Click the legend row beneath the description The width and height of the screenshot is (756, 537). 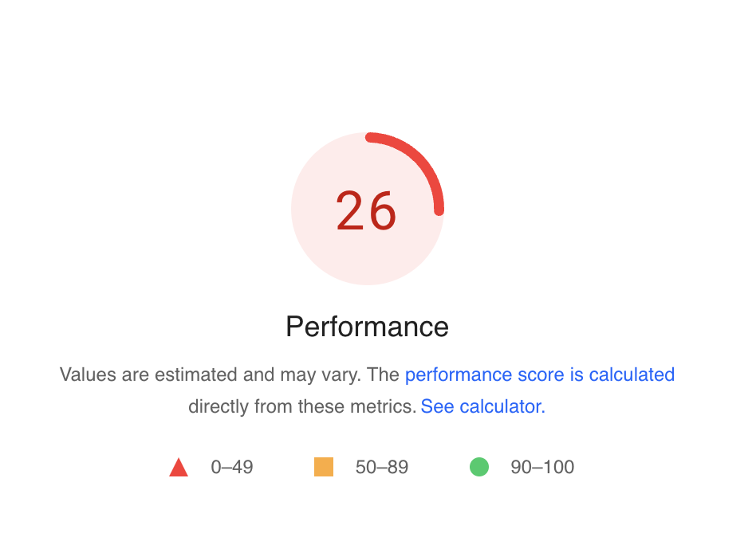(367, 467)
